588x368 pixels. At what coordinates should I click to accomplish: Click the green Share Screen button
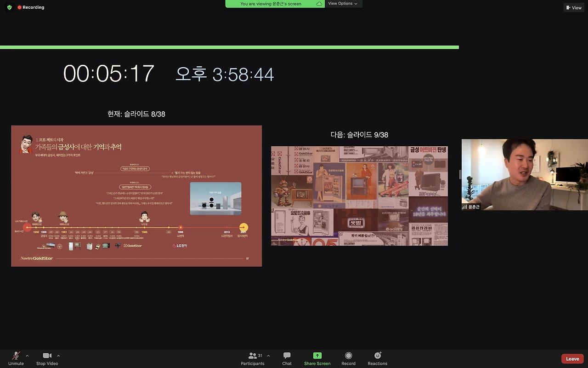point(317,358)
